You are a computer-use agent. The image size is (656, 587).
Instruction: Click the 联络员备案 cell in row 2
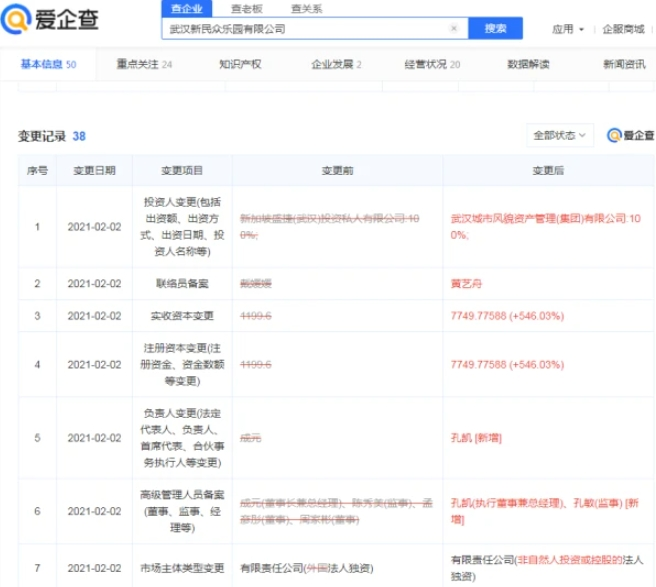point(182,284)
